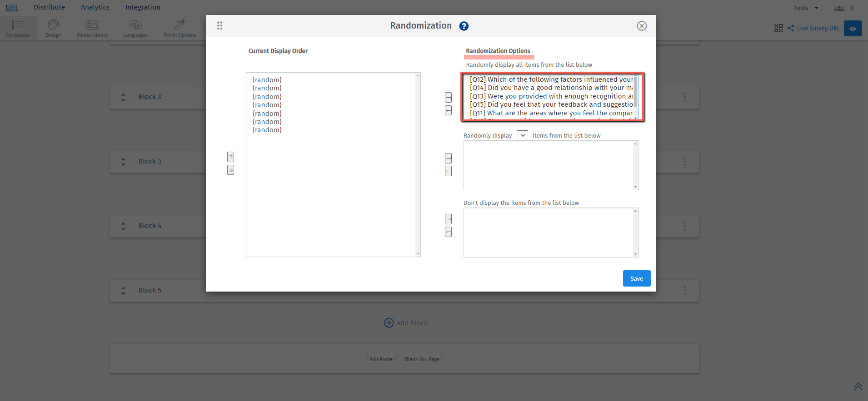This screenshot has width=868, height=401.
Task: Click the Add Block link
Action: (x=412, y=323)
